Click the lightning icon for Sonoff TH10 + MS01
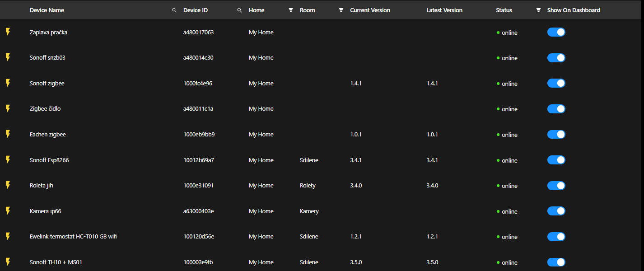This screenshot has width=644, height=271. coord(8,262)
